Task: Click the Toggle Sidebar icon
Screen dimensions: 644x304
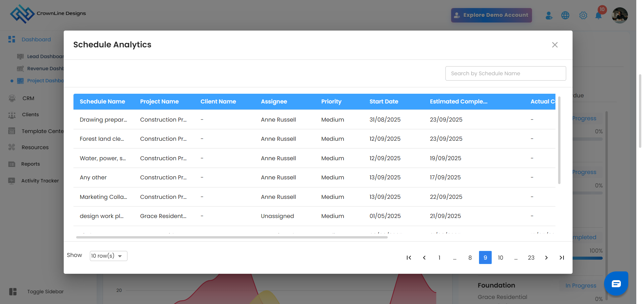Action: 13,292
